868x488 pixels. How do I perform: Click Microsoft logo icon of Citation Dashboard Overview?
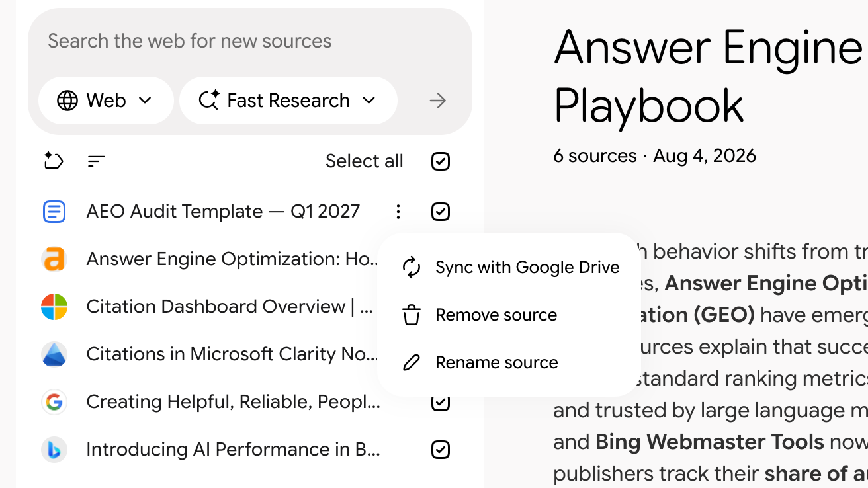[54, 307]
